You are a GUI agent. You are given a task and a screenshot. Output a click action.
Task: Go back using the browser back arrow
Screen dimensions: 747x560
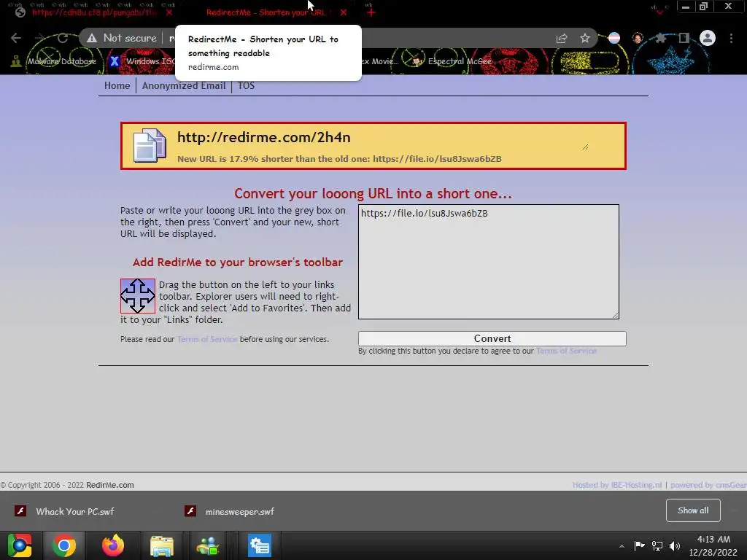point(16,38)
